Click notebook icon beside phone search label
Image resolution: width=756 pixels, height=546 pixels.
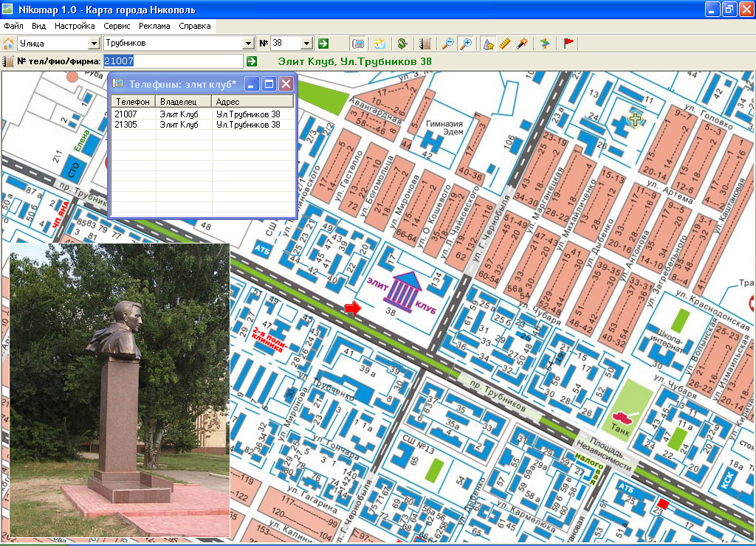coord(7,61)
